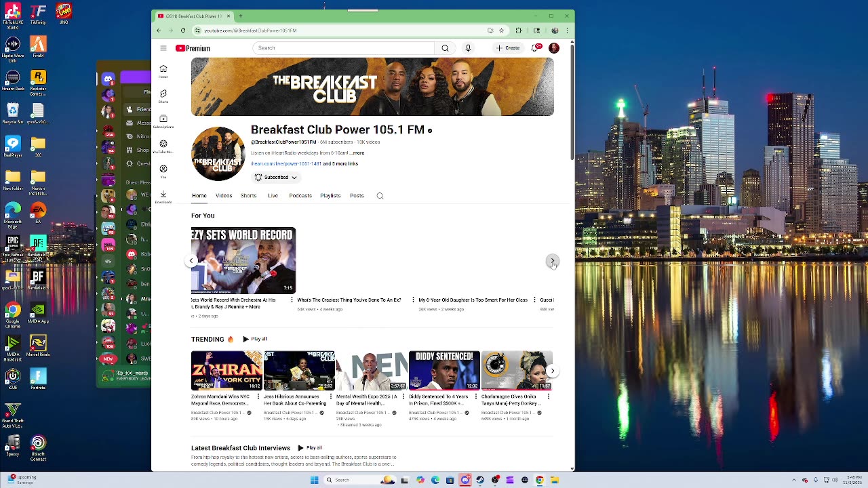Open Fortnite desktop shortcut
The image size is (868, 488).
[x=38, y=379]
